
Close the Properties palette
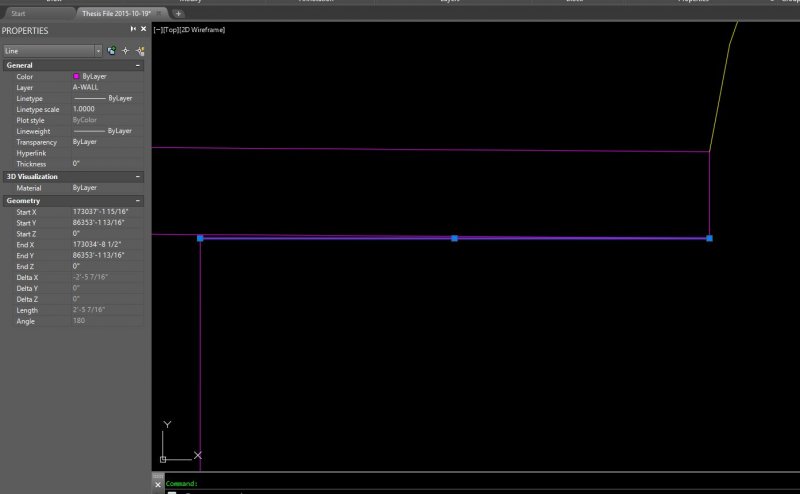coord(143,29)
